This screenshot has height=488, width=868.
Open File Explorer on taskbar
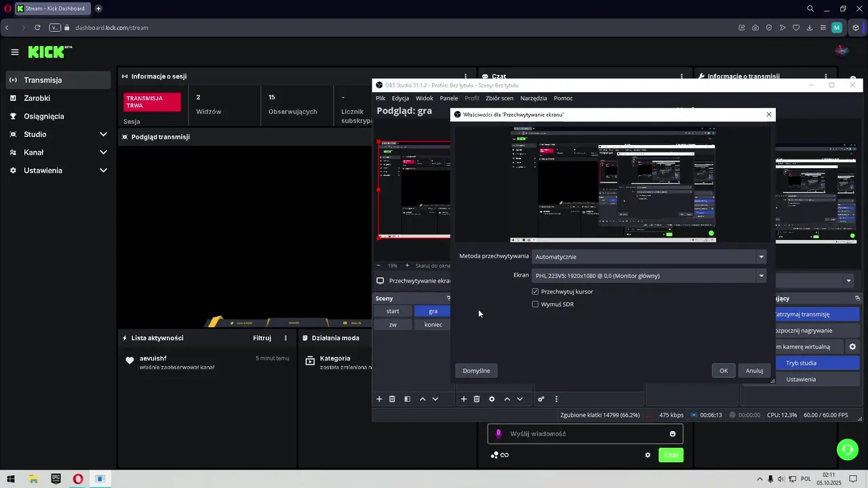(x=33, y=479)
